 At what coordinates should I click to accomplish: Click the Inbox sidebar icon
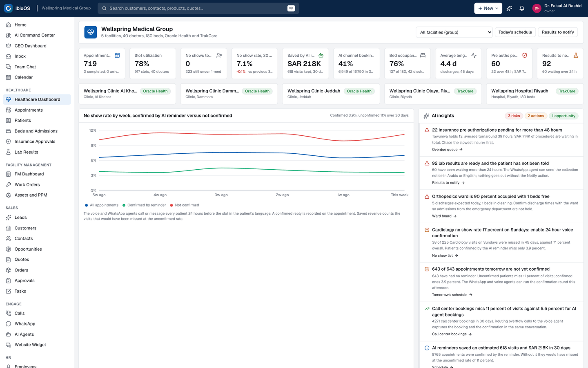pyautogui.click(x=8, y=56)
